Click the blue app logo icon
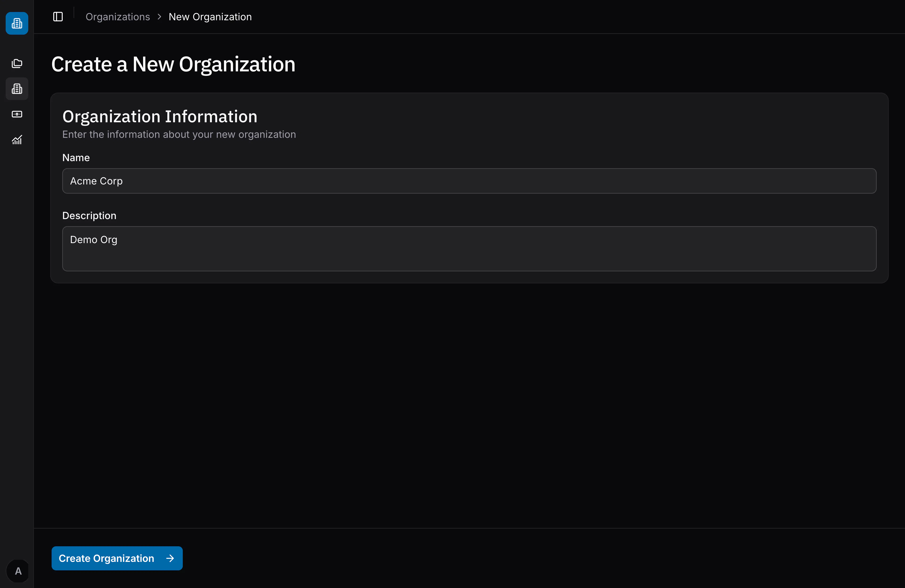905x588 pixels. (x=17, y=23)
